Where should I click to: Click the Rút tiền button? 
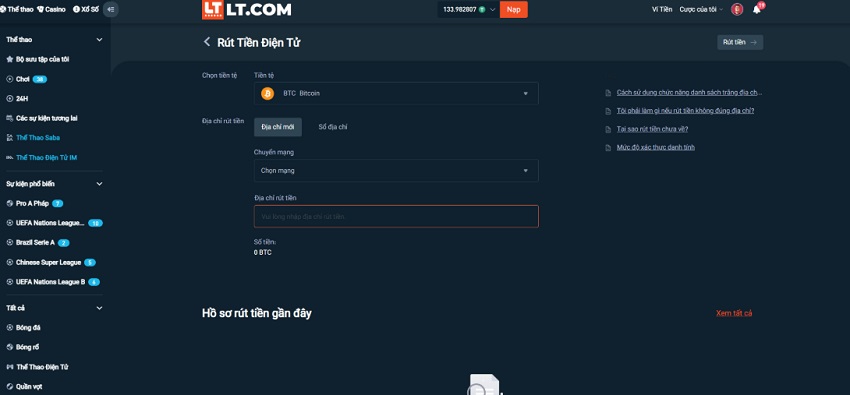pos(740,42)
